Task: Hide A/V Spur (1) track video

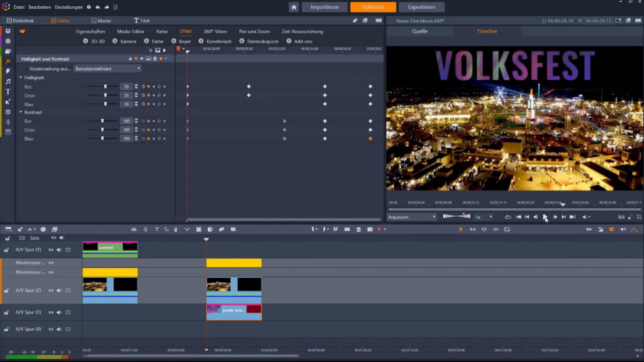Action: [51, 250]
